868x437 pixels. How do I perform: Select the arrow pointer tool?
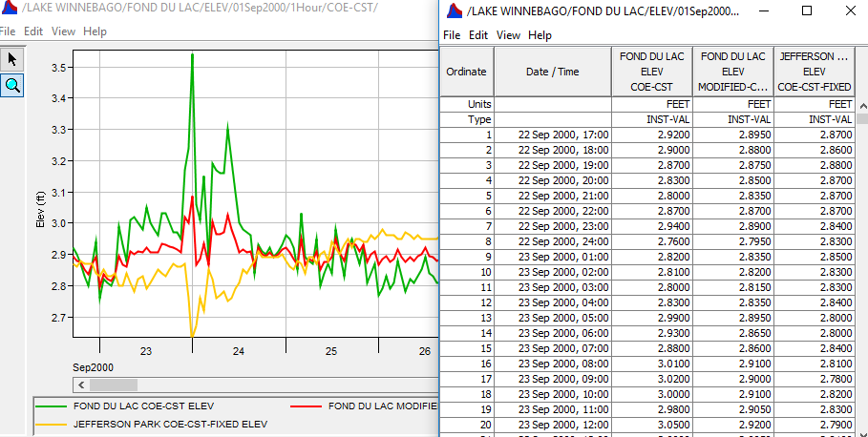12,59
